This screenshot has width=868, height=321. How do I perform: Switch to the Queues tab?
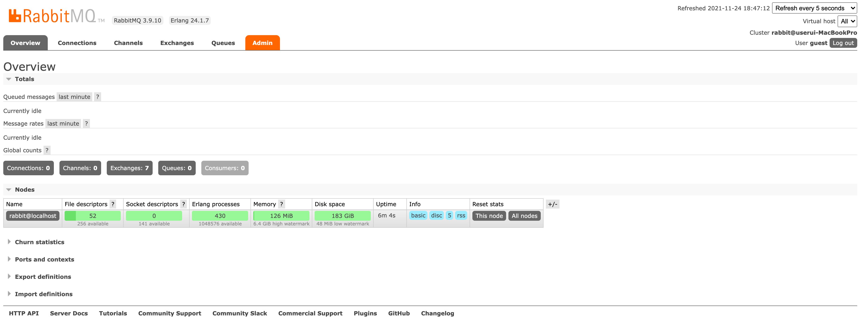click(223, 43)
